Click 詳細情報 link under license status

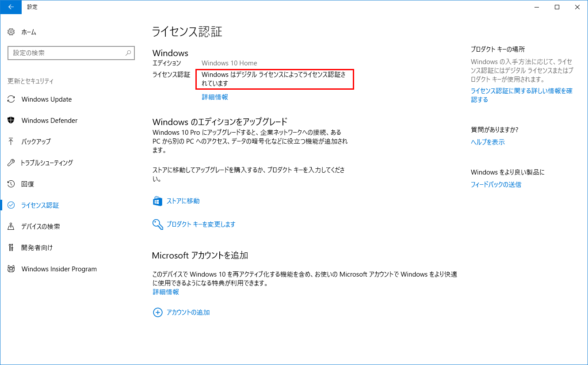(215, 97)
